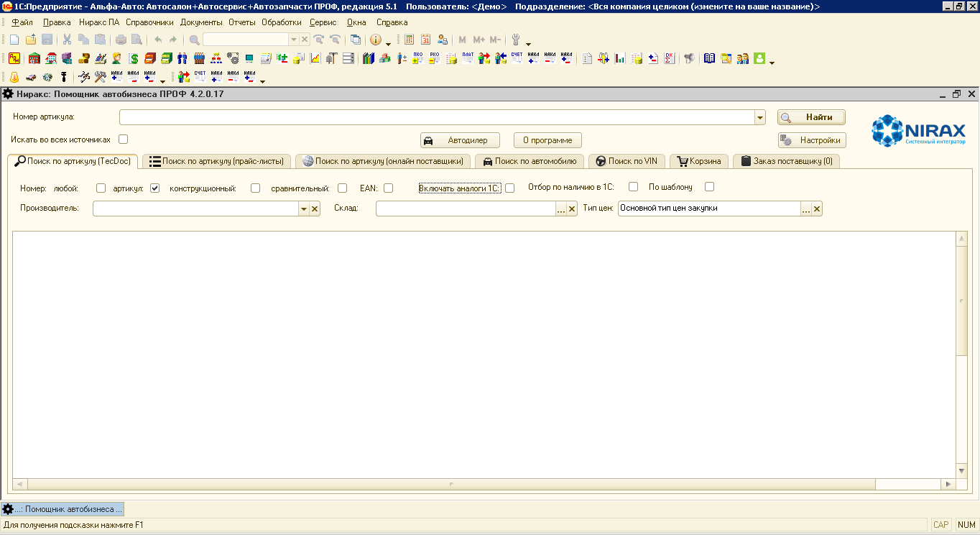Click the СЧЕТ invoice icon in the second toolbar row
This screenshot has height=535, width=980.
click(517, 58)
